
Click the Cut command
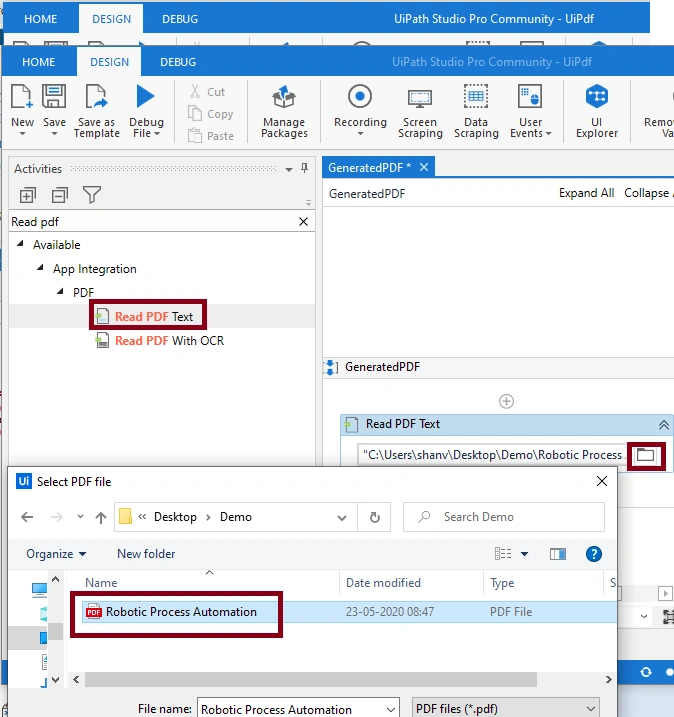point(207,91)
